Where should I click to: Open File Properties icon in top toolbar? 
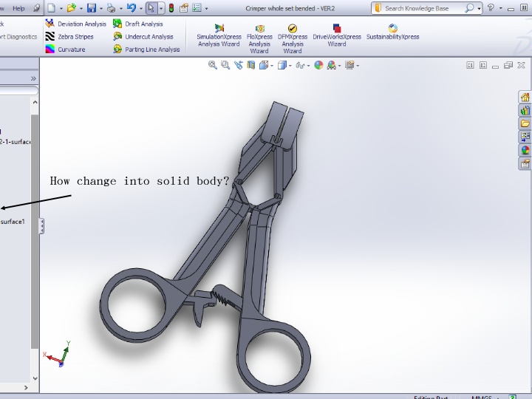point(183,8)
